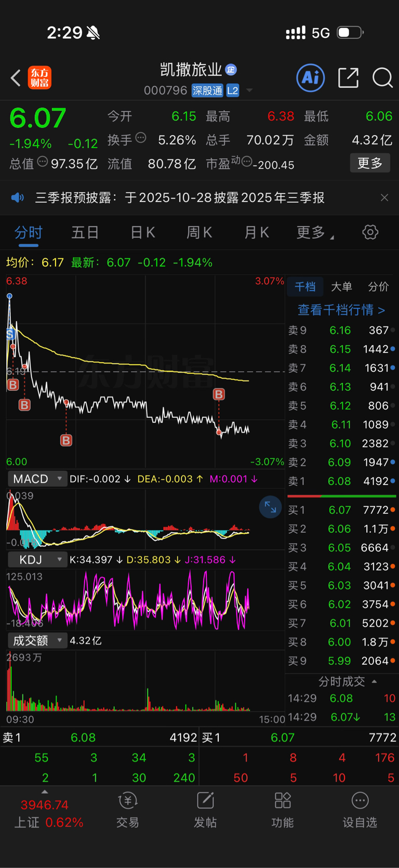The width and height of the screenshot is (399, 868).
Task: Tap 卖1 order book row at 6.08
Action: coord(341,481)
